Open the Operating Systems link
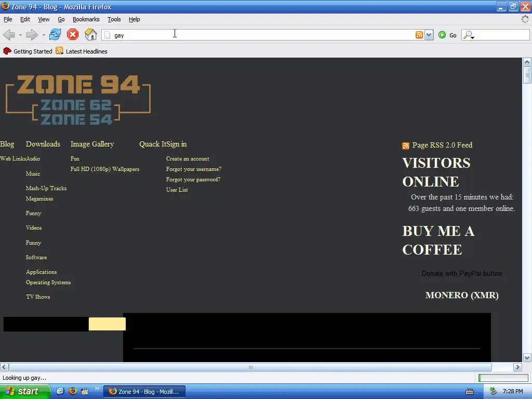532x399 pixels. (48, 283)
